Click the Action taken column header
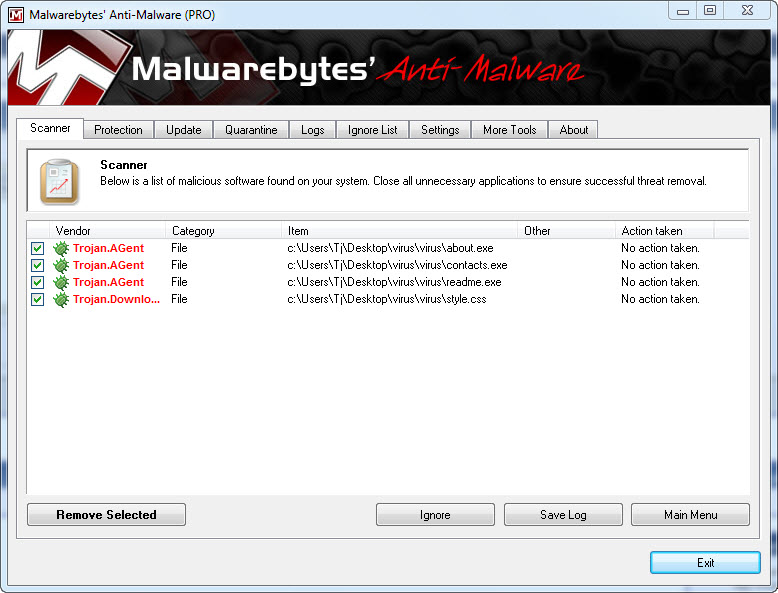 [664, 231]
